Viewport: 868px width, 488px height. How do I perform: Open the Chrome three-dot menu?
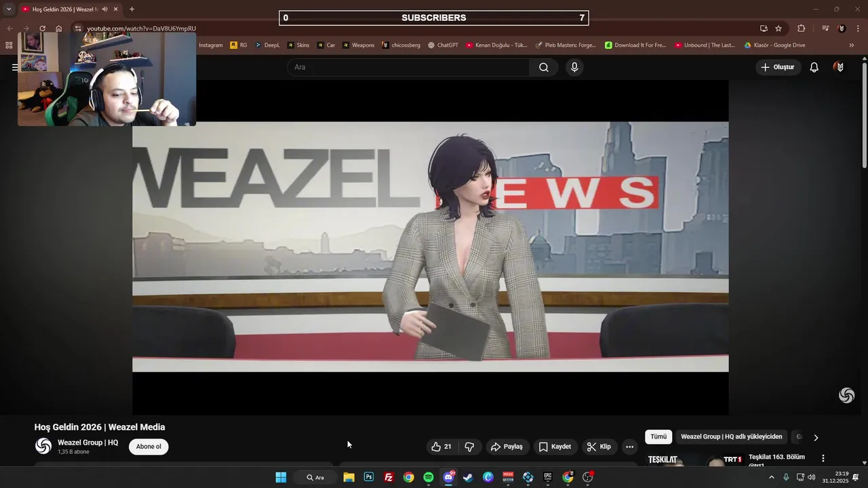coord(859,28)
